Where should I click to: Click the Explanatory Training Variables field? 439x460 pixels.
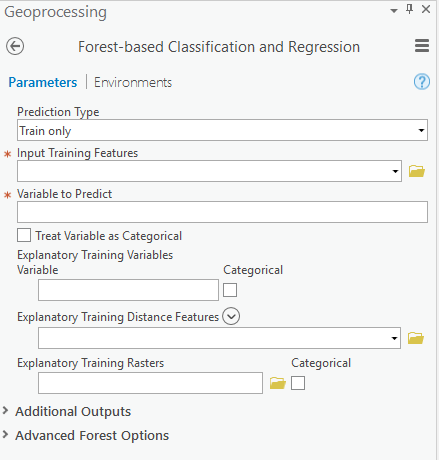pyautogui.click(x=128, y=290)
